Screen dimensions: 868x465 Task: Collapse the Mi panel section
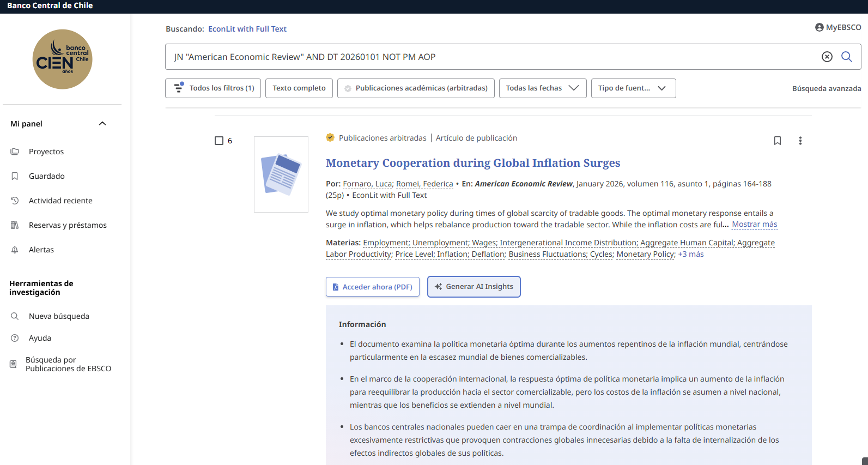(x=102, y=124)
